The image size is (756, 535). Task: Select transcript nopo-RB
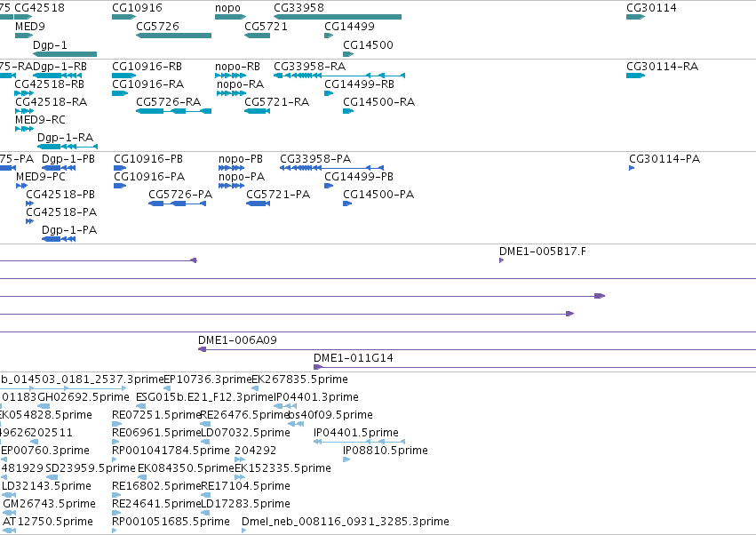(x=230, y=76)
